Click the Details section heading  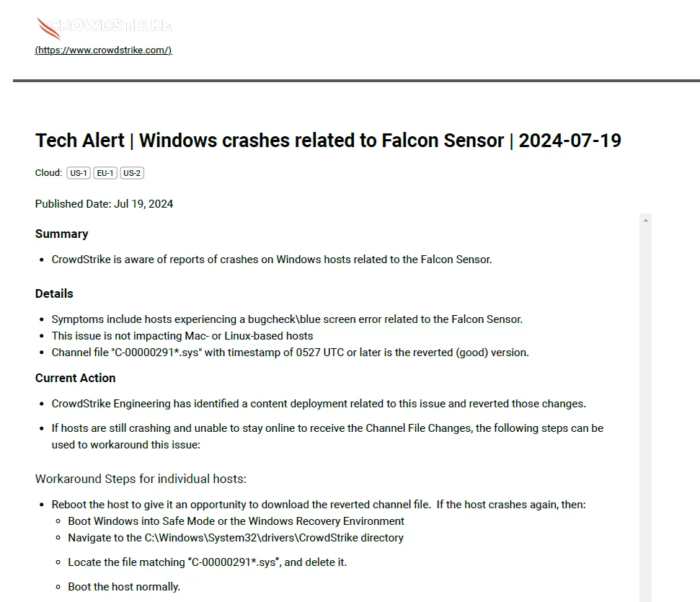tap(54, 293)
